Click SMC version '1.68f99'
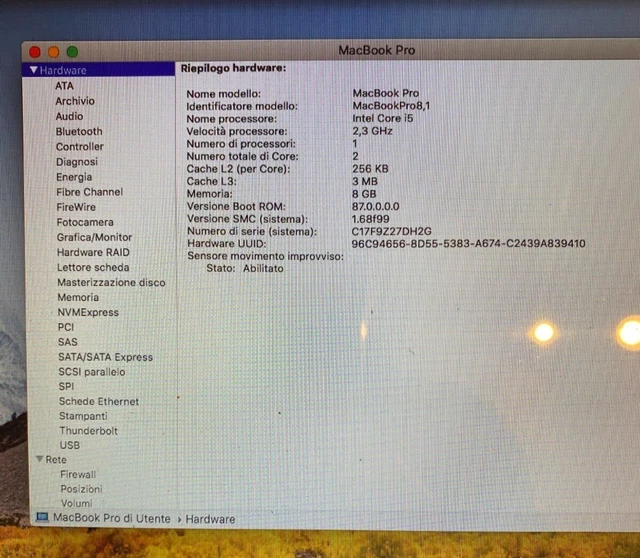This screenshot has width=640, height=558. pos(370,219)
